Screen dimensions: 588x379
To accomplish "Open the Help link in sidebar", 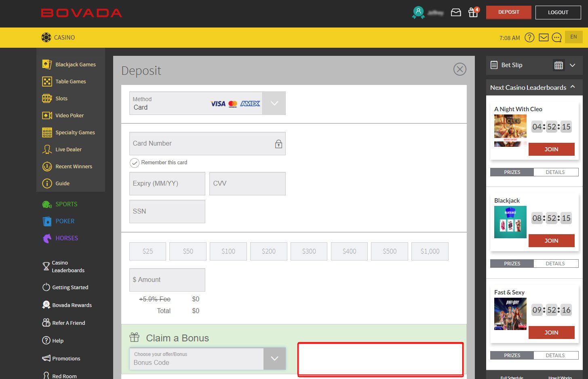I will pos(58,341).
